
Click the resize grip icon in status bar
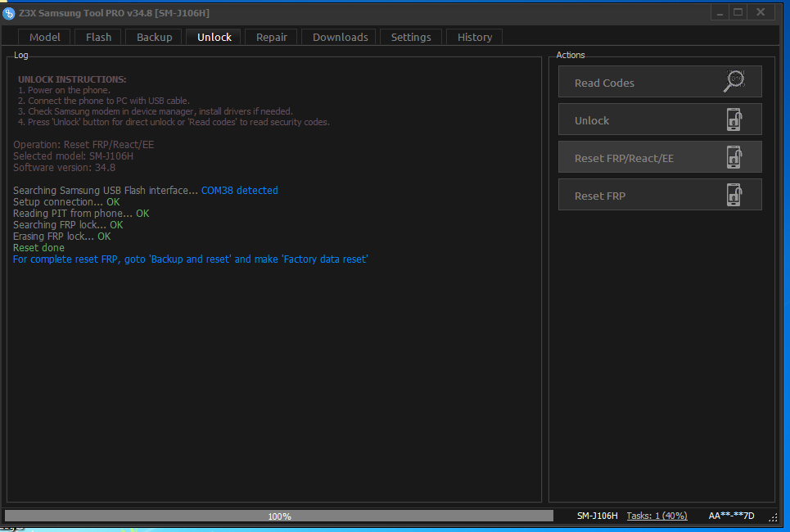click(x=773, y=517)
